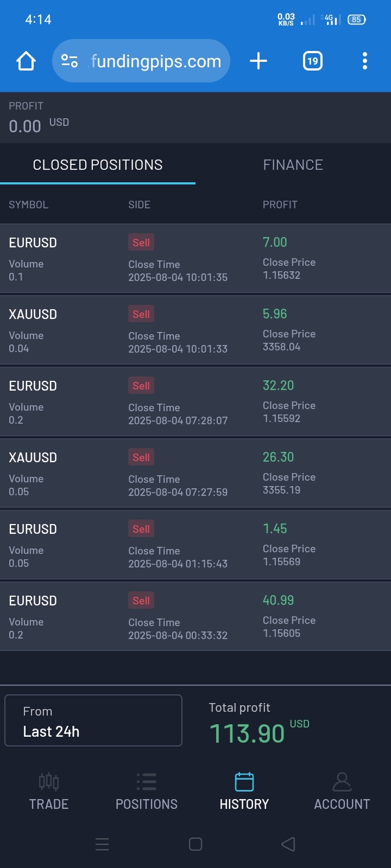Tap Android recent apps menu icon
This screenshot has height=868, width=391.
point(102,844)
